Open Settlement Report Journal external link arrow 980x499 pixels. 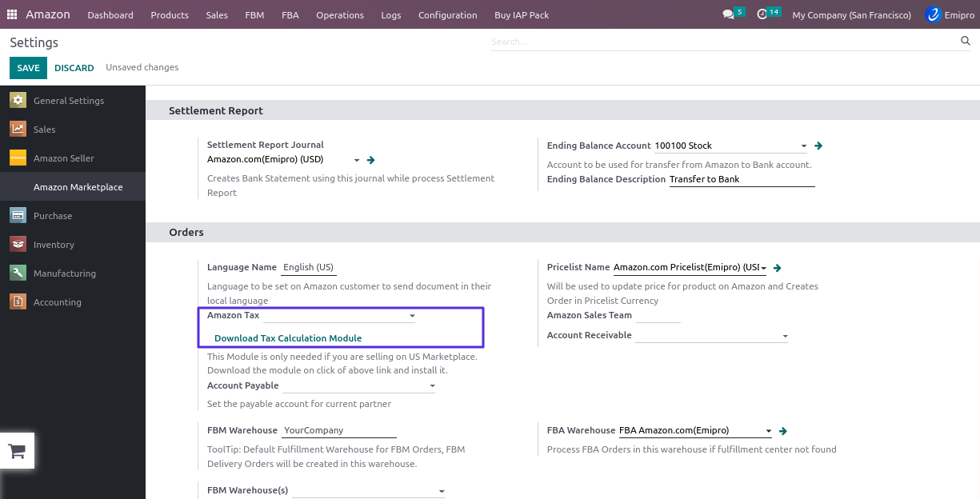[x=371, y=160]
